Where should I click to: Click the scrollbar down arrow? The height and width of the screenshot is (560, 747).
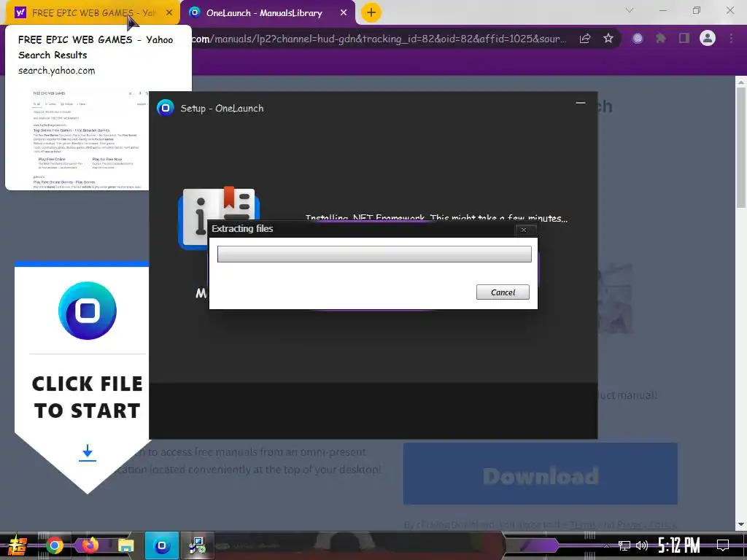pyautogui.click(x=741, y=524)
